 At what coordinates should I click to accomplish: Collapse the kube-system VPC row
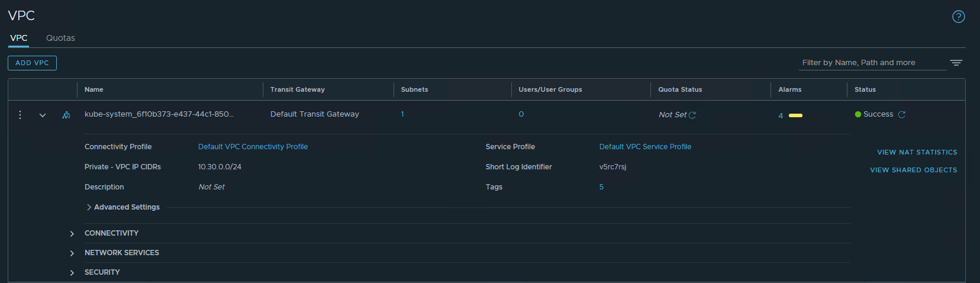click(x=43, y=115)
